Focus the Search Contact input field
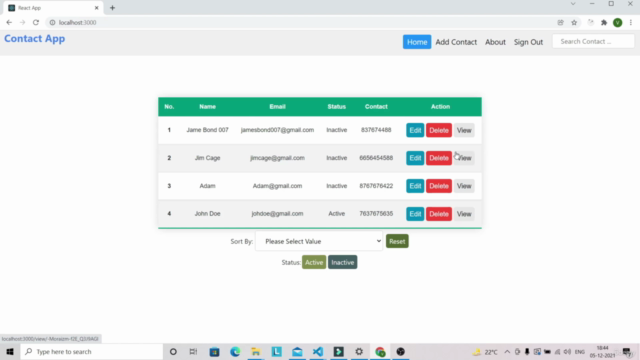The image size is (640, 360). [593, 41]
